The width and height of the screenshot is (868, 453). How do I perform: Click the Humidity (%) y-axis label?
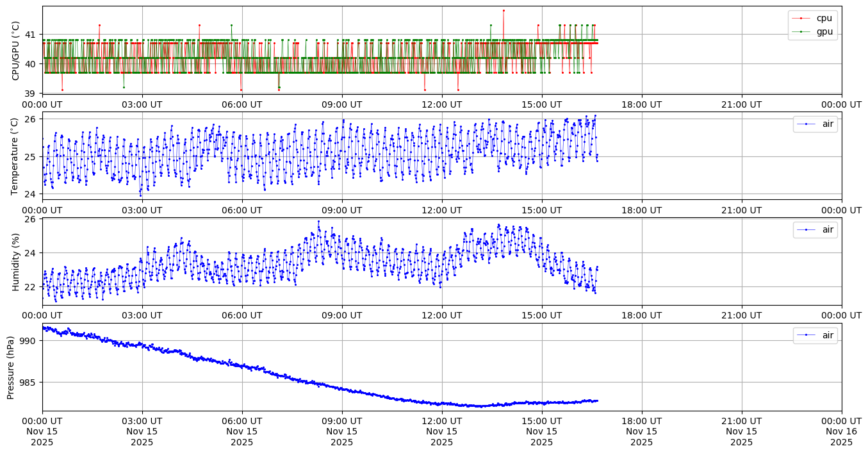[16, 261]
